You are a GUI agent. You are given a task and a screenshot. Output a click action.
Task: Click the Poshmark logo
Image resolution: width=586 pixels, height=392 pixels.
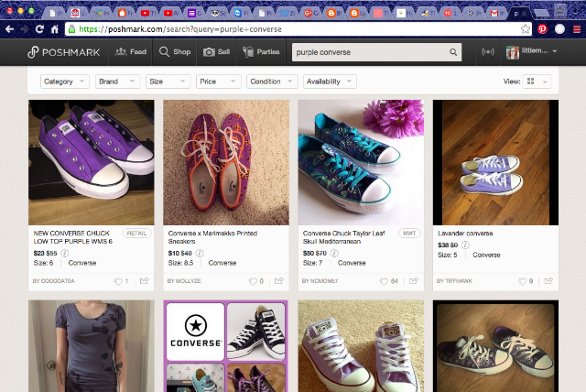coord(64,52)
